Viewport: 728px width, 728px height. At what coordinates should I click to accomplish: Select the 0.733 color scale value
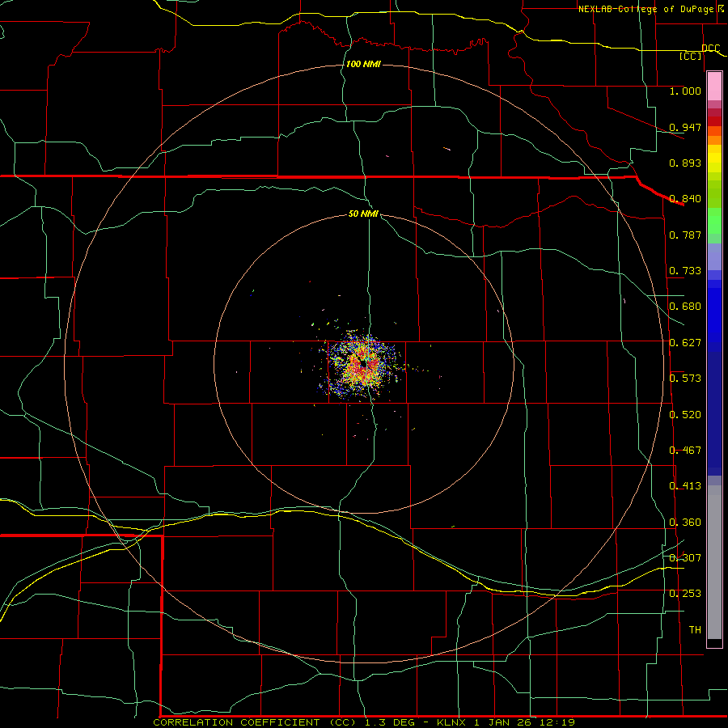tap(685, 271)
